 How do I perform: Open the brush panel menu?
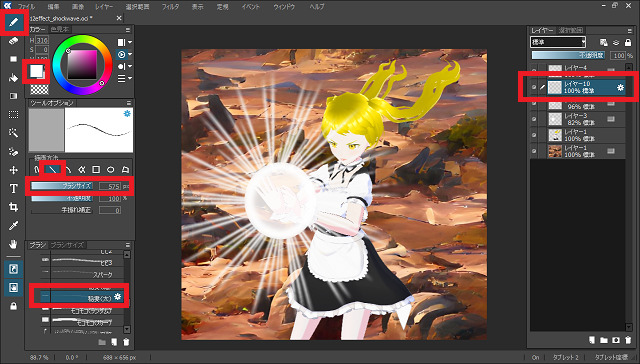point(128,245)
